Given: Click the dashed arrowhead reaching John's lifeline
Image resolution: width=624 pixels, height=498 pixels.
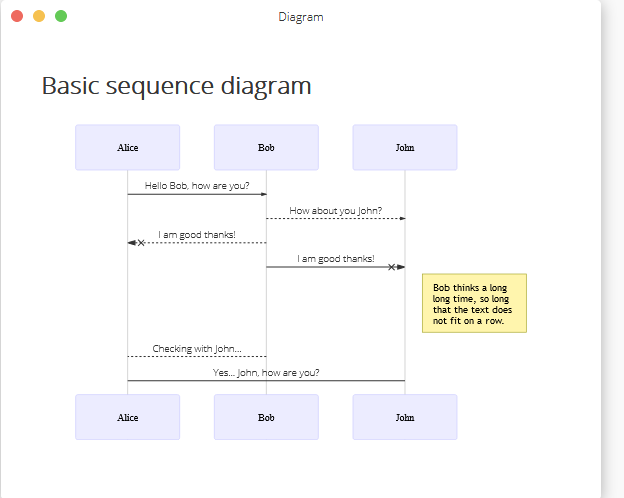Looking at the screenshot, I should coord(402,219).
